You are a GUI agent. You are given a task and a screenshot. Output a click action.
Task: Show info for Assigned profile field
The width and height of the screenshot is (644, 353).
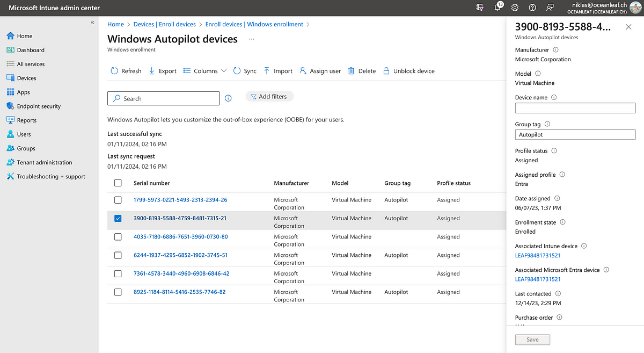click(562, 175)
